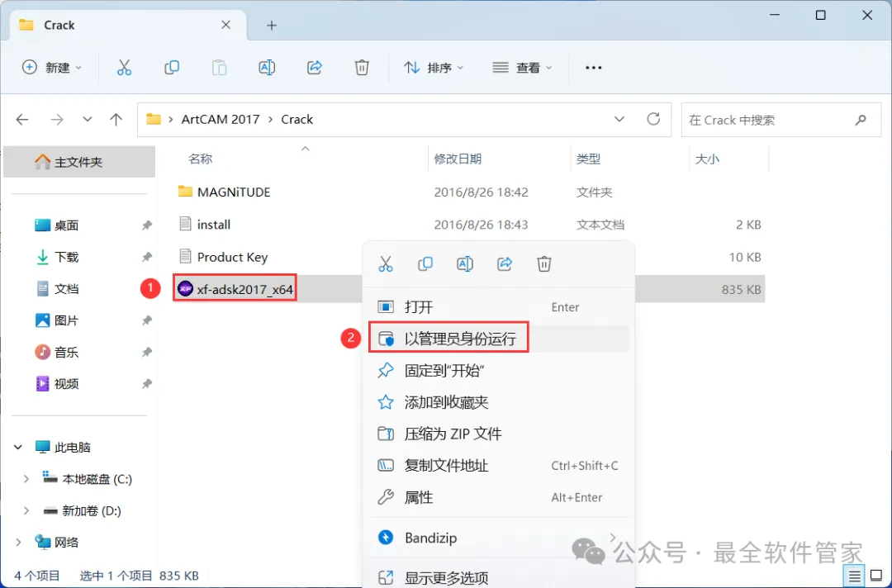Viewport: 892px width, 588px height.
Task: Choose 打开 in the context menu
Action: click(498, 307)
